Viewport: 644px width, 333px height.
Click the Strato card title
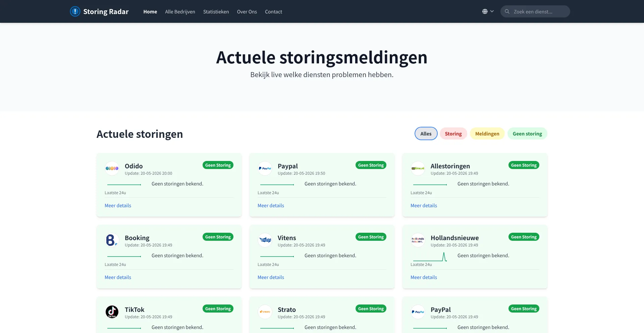(287, 310)
